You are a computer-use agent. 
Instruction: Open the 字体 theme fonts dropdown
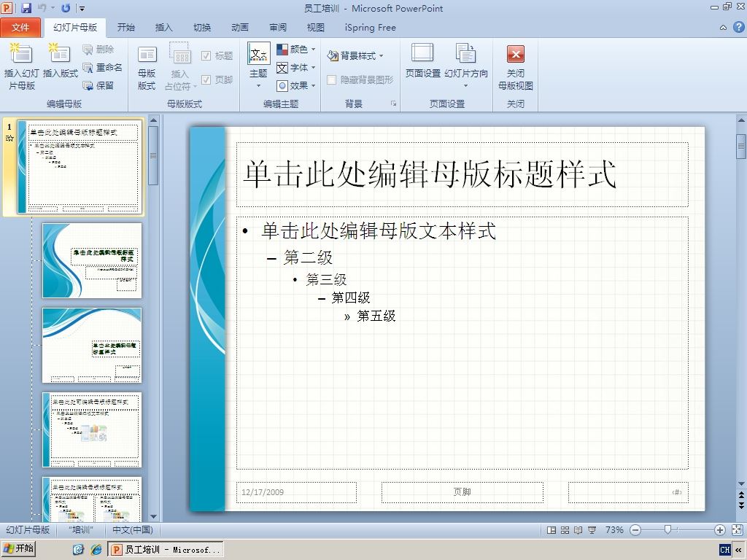[296, 67]
